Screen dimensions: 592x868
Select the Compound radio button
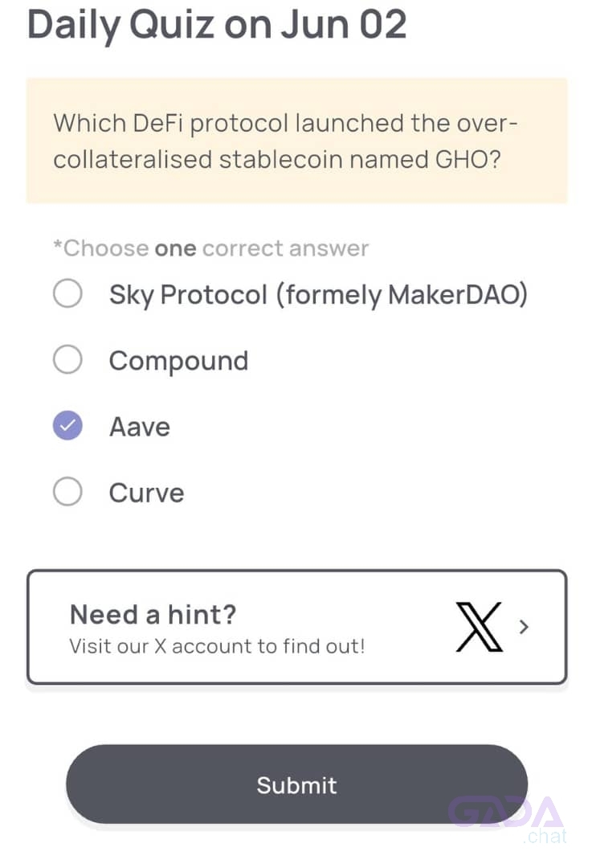point(68,359)
